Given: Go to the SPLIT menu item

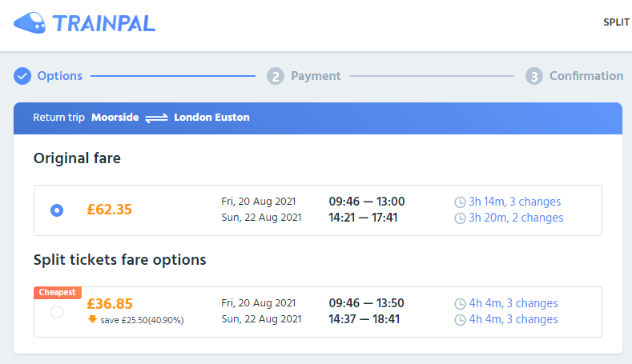Looking at the screenshot, I should (x=617, y=22).
